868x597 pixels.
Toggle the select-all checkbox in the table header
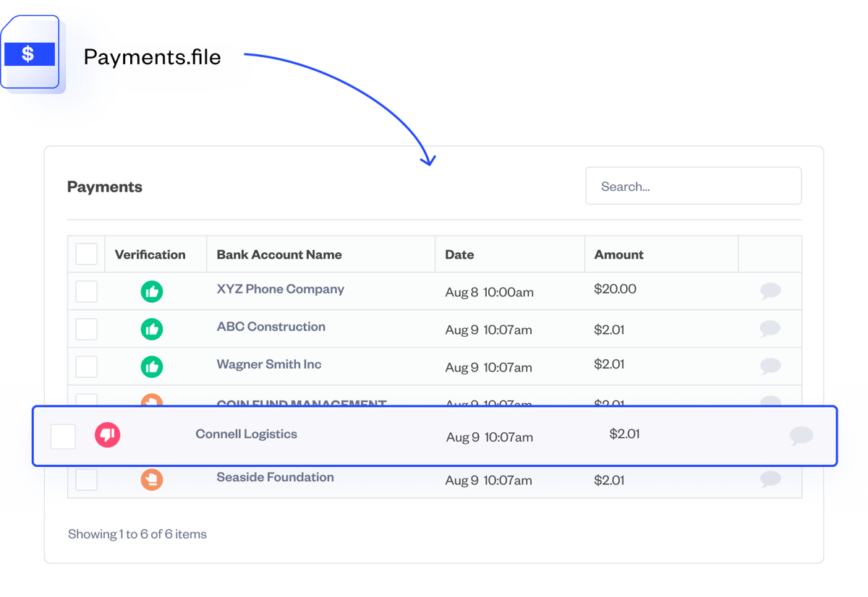(86, 254)
